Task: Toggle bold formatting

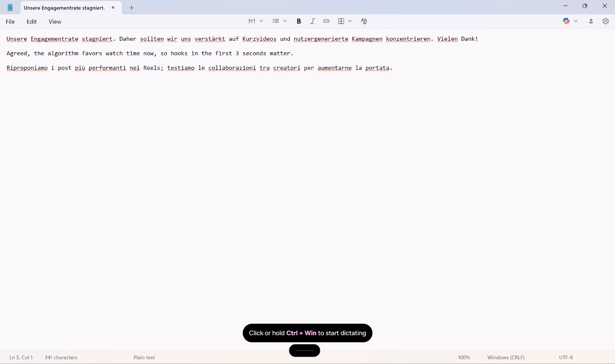Action: [299, 21]
